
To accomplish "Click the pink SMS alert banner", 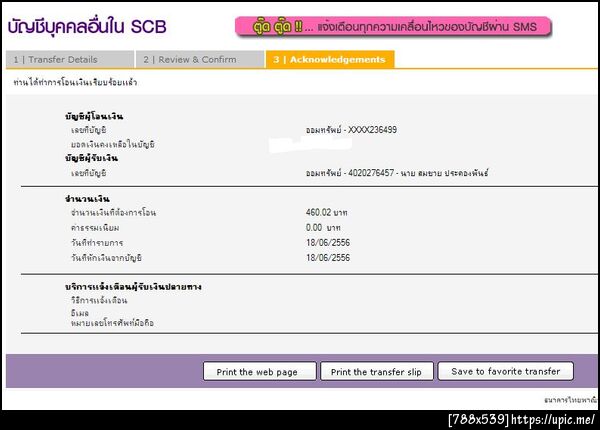I will coord(393,27).
